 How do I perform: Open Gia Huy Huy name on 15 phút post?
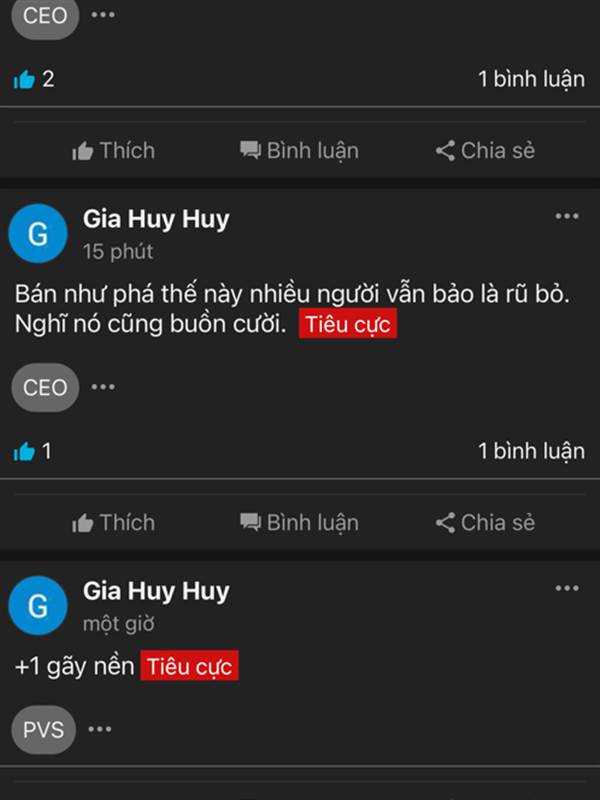[156, 219]
